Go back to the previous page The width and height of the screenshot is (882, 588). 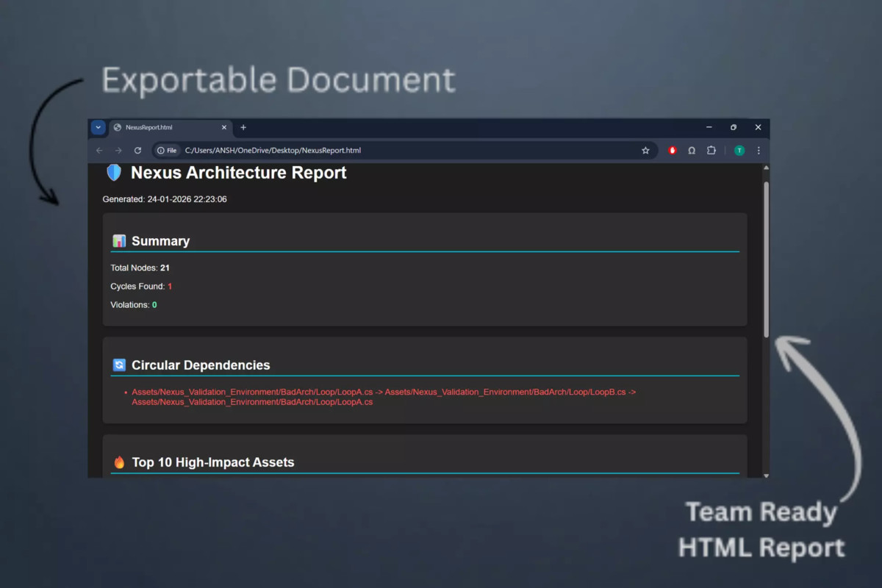(x=99, y=151)
